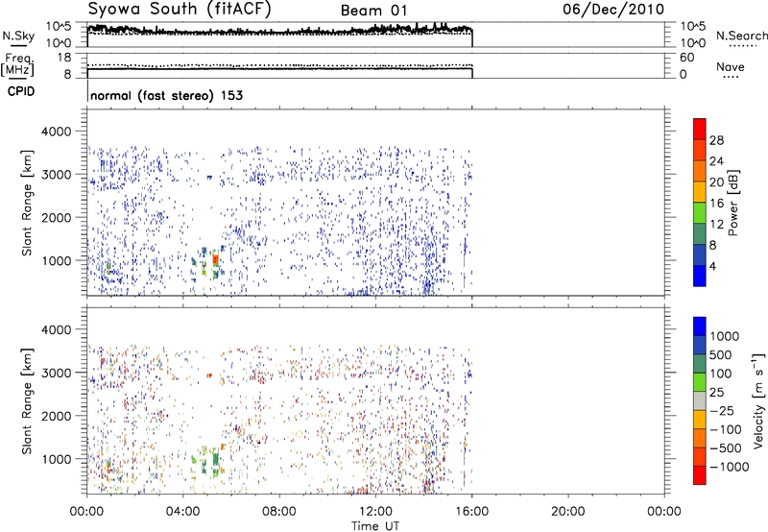Click the '12:00' time tick label

point(375,512)
